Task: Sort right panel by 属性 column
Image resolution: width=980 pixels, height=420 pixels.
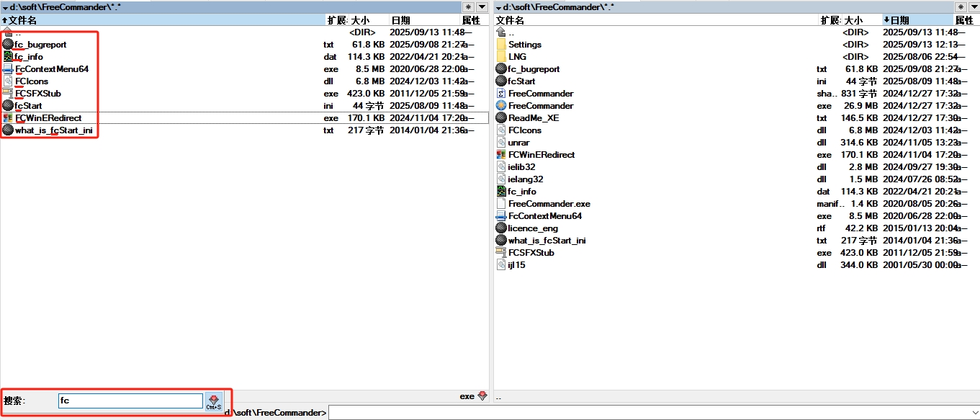Action: pos(966,20)
